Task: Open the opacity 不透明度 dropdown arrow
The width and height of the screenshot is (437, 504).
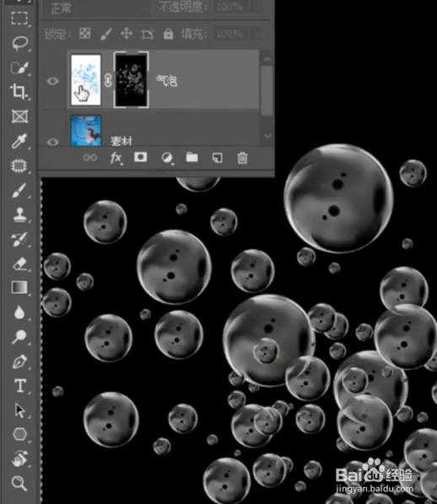Action: (256, 7)
